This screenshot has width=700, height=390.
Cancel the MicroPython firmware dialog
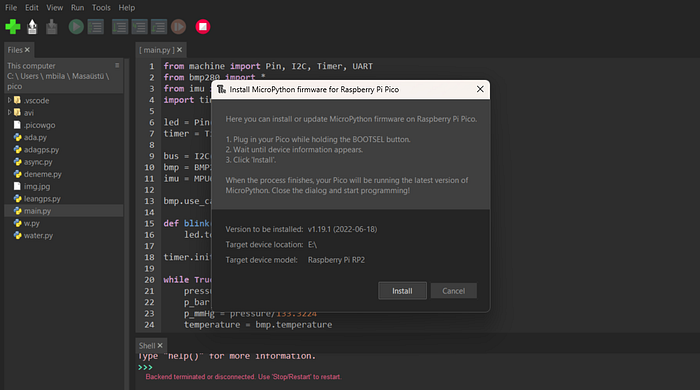click(454, 291)
